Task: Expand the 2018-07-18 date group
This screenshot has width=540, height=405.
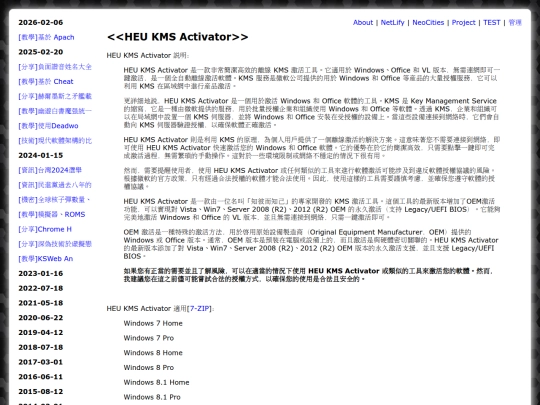Action: click(41, 347)
